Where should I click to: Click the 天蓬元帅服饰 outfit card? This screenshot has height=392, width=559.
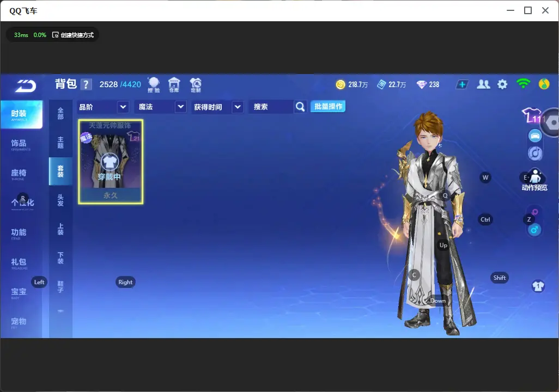(111, 162)
